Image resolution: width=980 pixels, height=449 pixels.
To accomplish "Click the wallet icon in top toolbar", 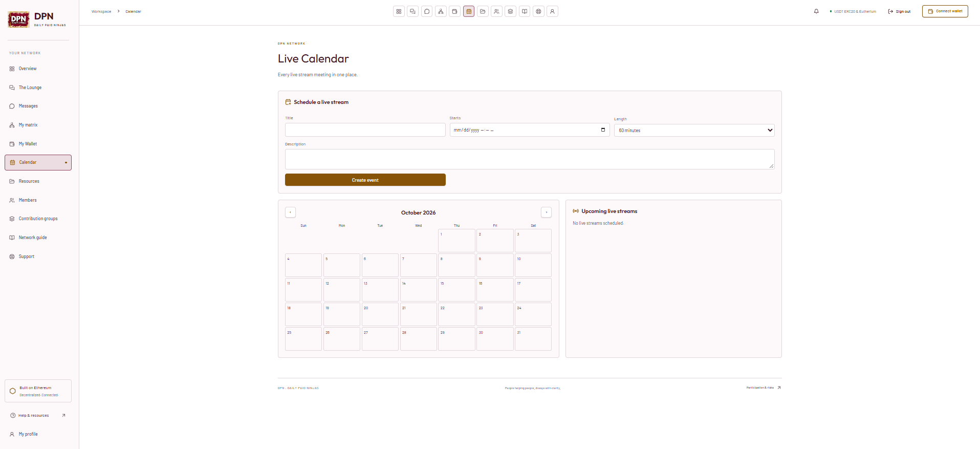I will pyautogui.click(x=455, y=11).
